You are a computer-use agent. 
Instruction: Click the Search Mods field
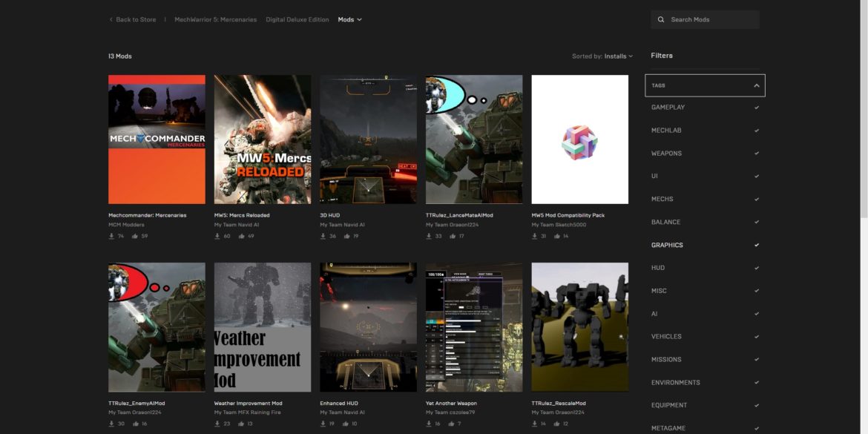click(x=706, y=19)
